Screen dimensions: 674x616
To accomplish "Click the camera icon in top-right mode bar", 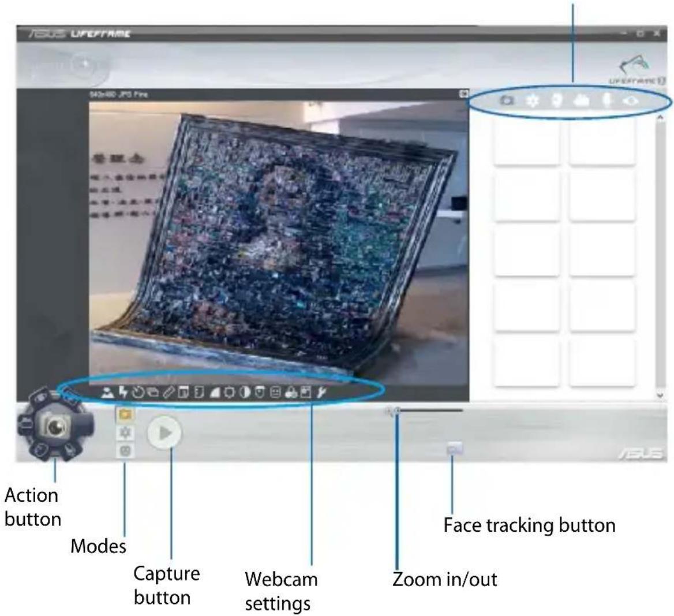I will click(x=507, y=100).
